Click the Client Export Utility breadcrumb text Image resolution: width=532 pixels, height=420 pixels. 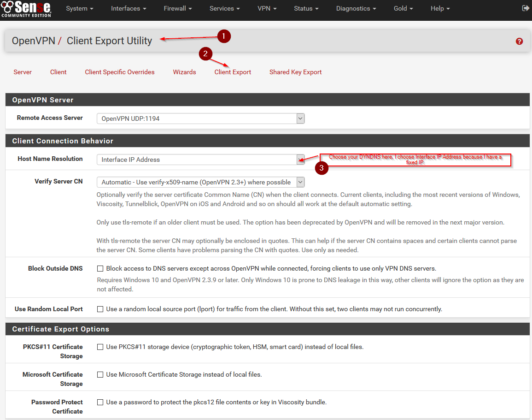[109, 41]
